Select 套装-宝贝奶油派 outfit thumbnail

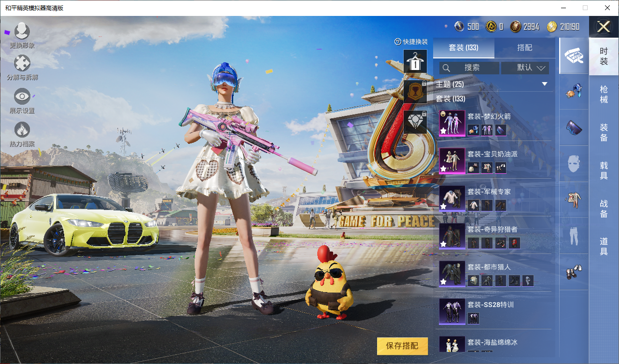452,160
